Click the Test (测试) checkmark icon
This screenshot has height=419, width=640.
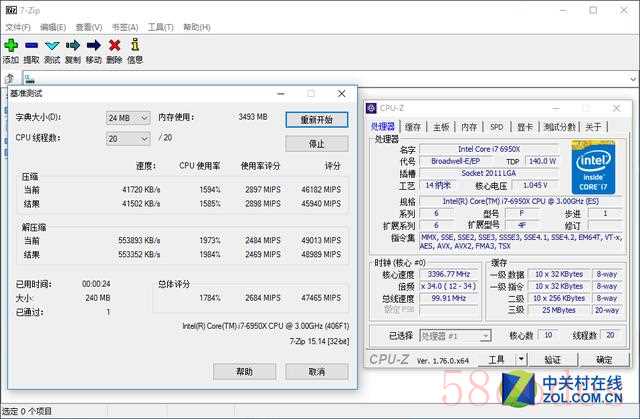click(52, 45)
